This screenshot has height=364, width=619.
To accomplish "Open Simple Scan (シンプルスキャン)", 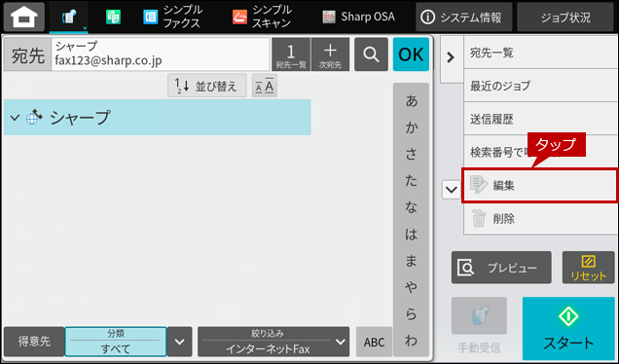I will pos(263,17).
